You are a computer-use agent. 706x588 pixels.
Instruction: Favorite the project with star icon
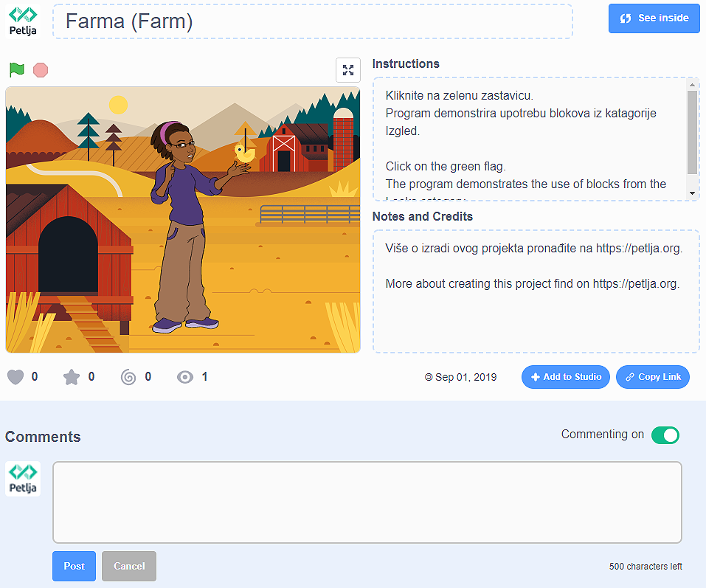tap(72, 377)
